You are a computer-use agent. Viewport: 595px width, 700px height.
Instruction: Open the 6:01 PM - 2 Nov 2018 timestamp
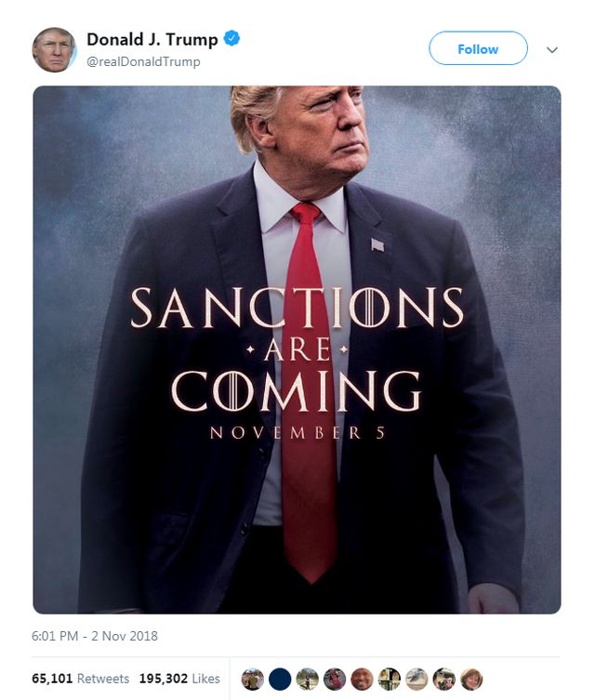click(x=95, y=636)
